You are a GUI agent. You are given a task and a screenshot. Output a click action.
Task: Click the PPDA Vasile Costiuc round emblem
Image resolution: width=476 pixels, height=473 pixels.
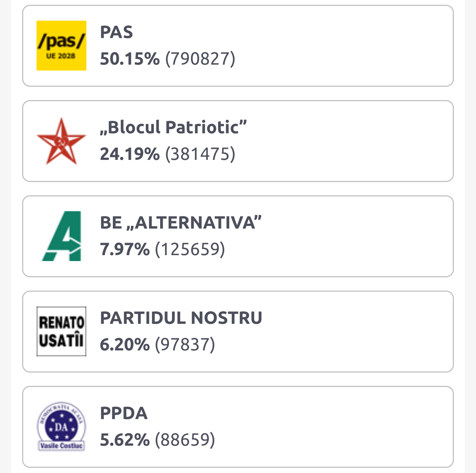click(61, 426)
